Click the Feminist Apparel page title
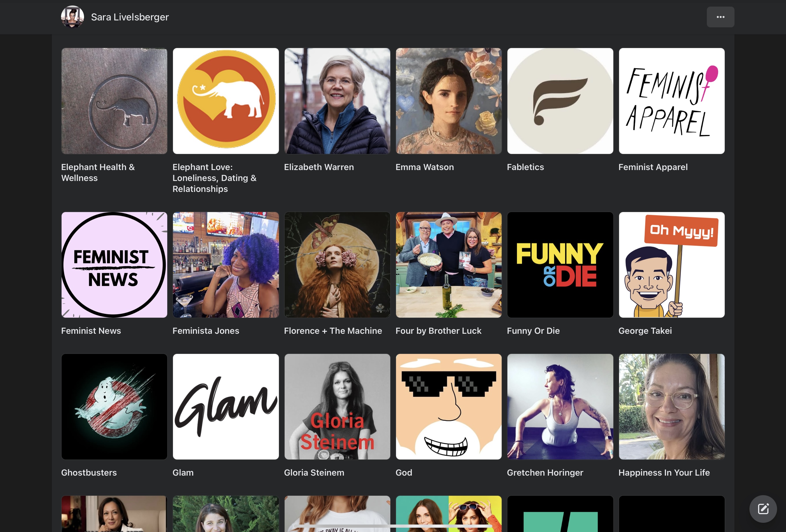Image resolution: width=786 pixels, height=532 pixels. click(x=653, y=167)
